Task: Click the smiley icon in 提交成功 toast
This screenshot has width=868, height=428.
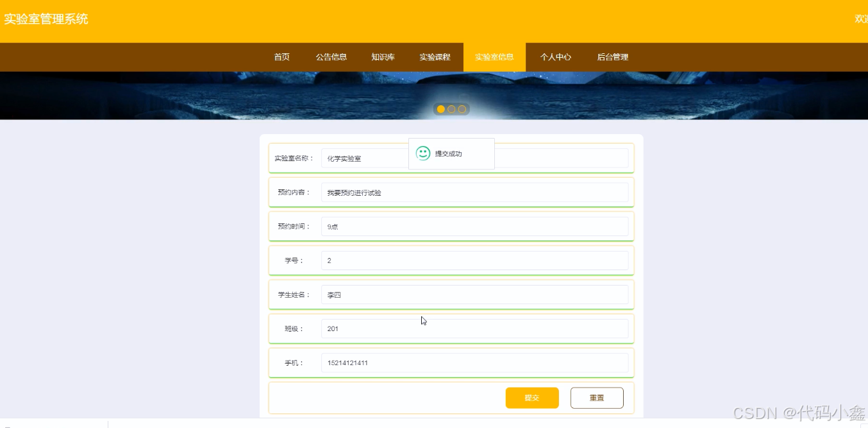Action: tap(423, 153)
